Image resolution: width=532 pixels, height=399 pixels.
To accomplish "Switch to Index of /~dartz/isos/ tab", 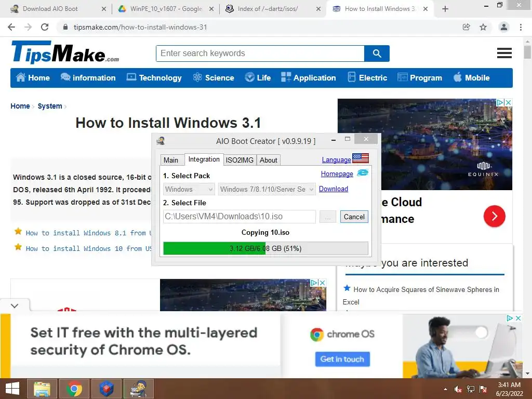I will click(x=268, y=9).
